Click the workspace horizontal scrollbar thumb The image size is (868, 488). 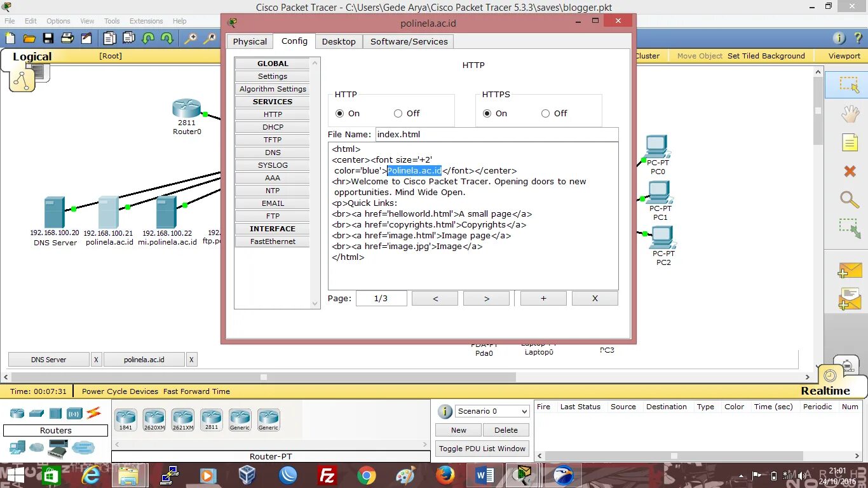point(264,377)
